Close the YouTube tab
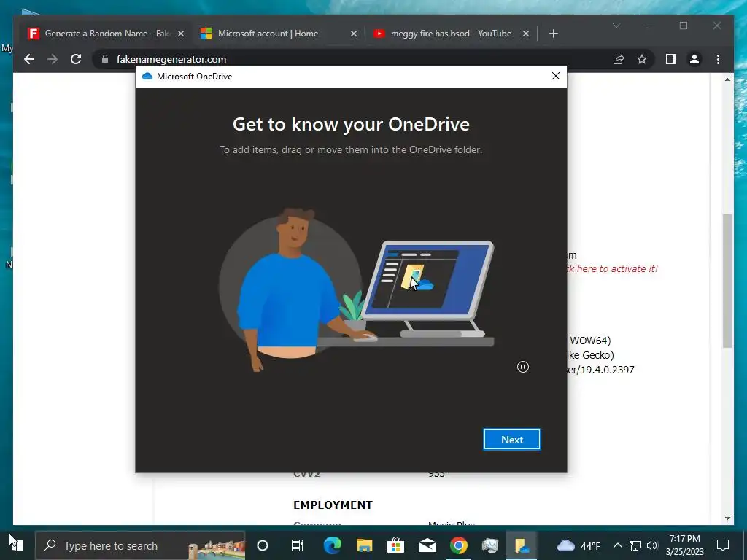The image size is (747, 560). 525,34
